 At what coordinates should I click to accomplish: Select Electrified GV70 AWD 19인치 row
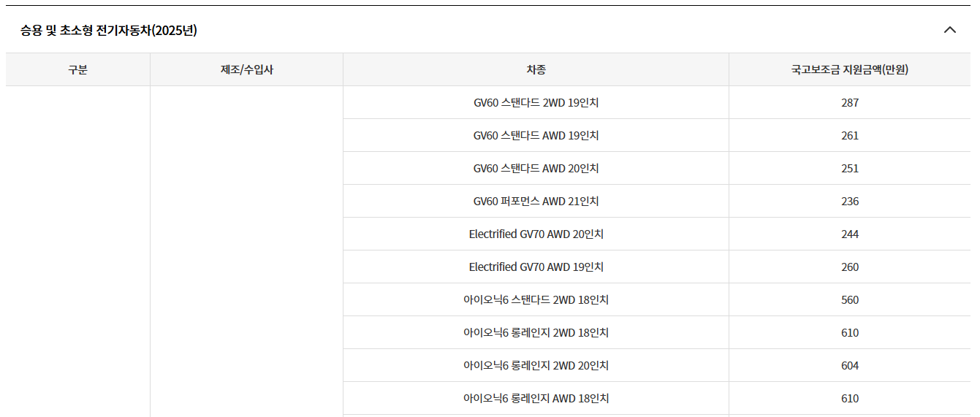click(x=657, y=267)
